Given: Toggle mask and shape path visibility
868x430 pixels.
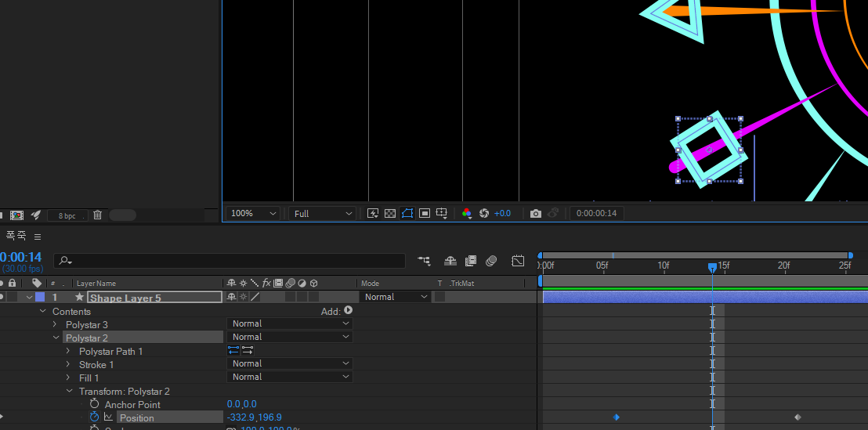Looking at the screenshot, I should 407,214.
